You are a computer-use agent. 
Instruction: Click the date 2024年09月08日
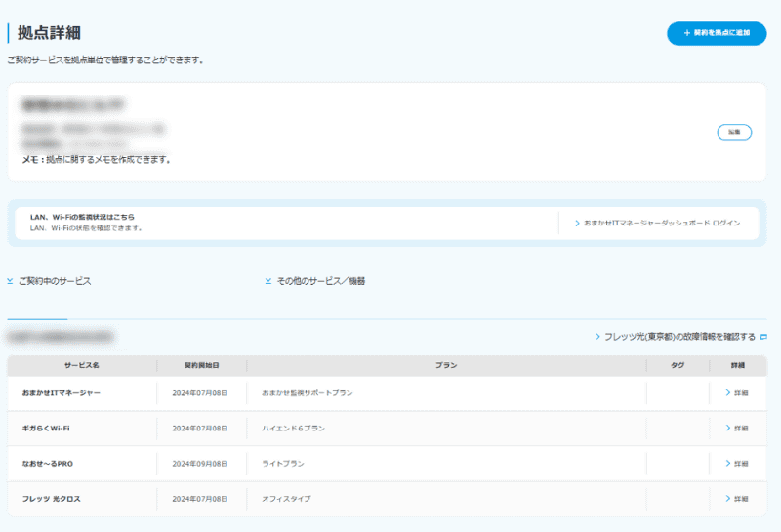point(200,464)
